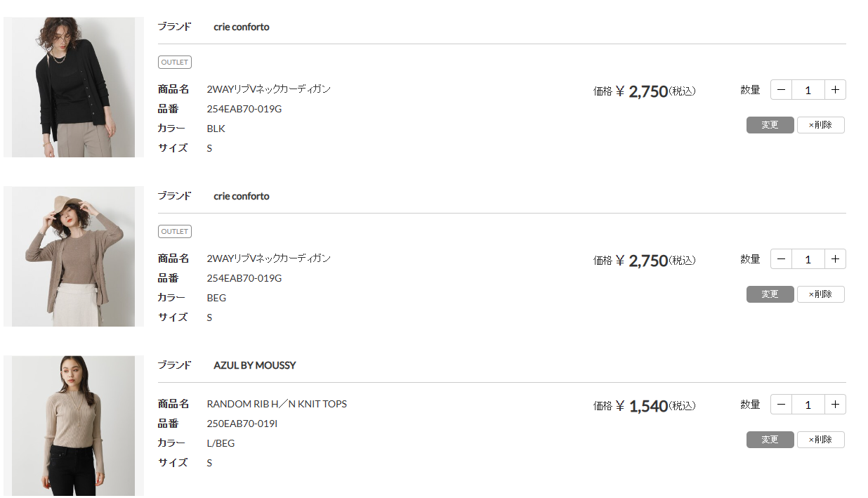Image resolution: width=868 pixels, height=498 pixels.
Task: Increase quantity of BEG cardigan
Action: [835, 259]
